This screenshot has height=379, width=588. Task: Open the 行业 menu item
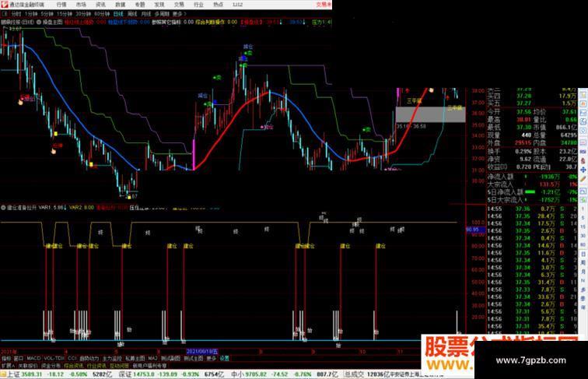pos(198,5)
